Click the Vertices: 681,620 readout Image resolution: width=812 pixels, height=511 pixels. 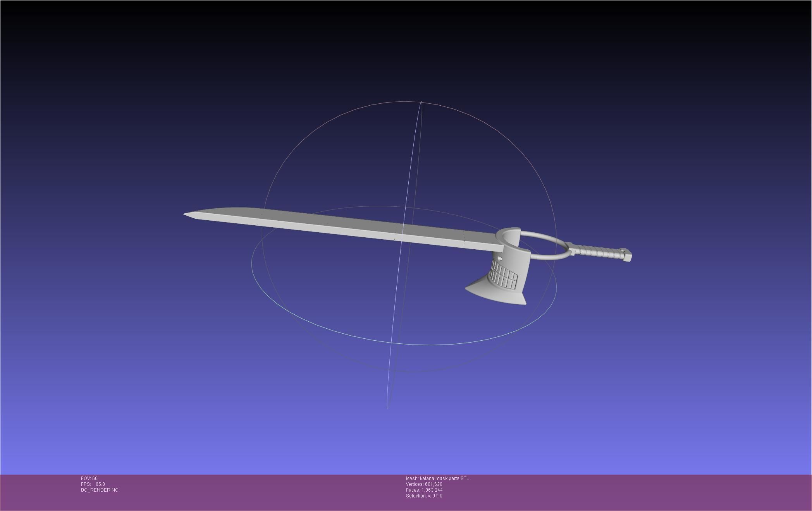click(424, 484)
